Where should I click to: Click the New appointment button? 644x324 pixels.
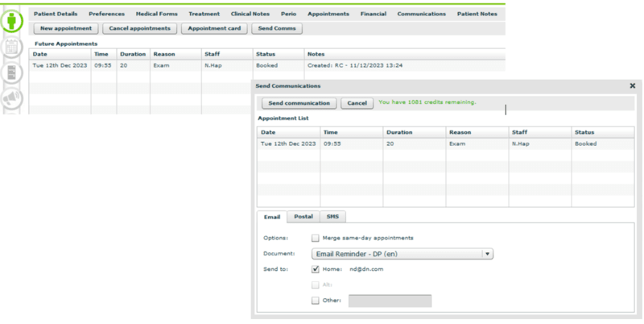pyautogui.click(x=64, y=28)
